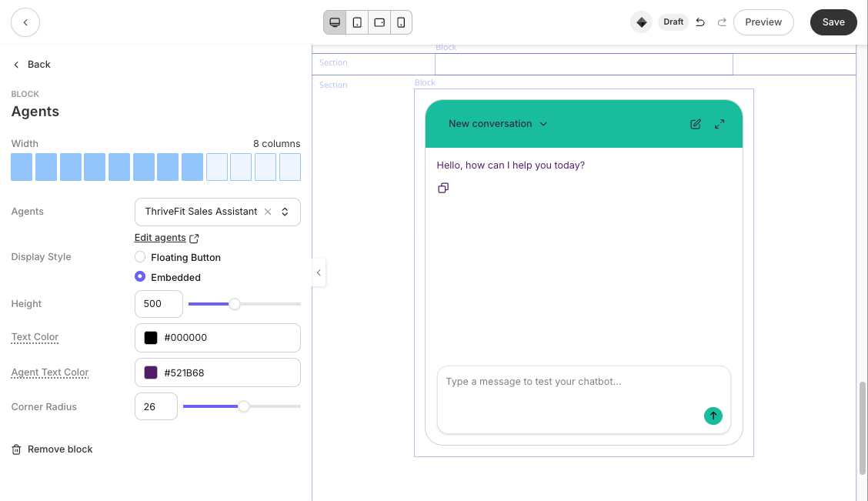Set width to the first column cell
868x501 pixels.
pyautogui.click(x=22, y=167)
